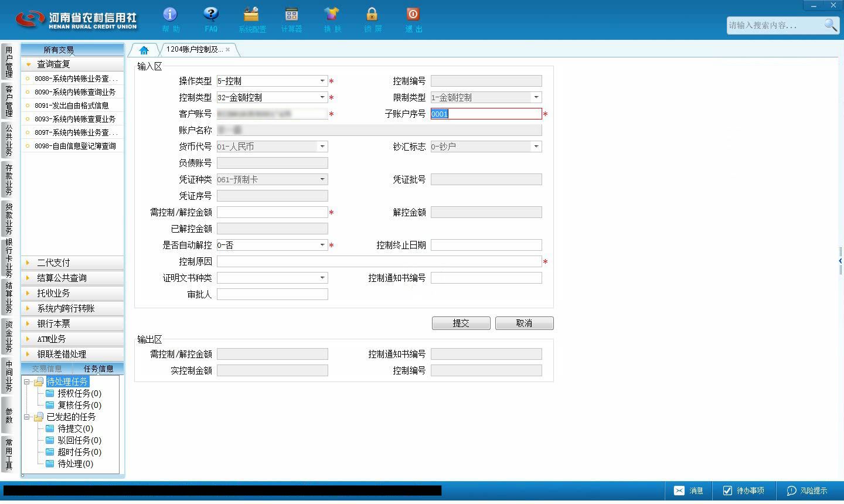Click the 子账户序号 field
Screen dimensions: 844x504
point(486,114)
